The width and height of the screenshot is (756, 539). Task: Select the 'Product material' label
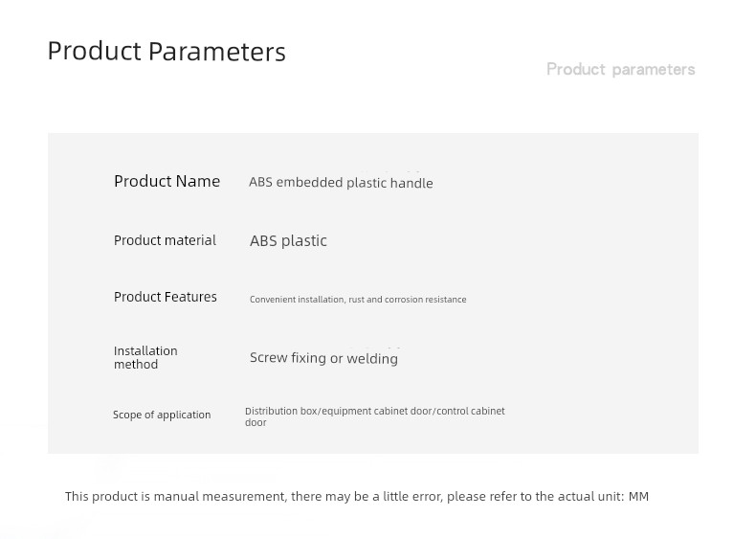165,240
